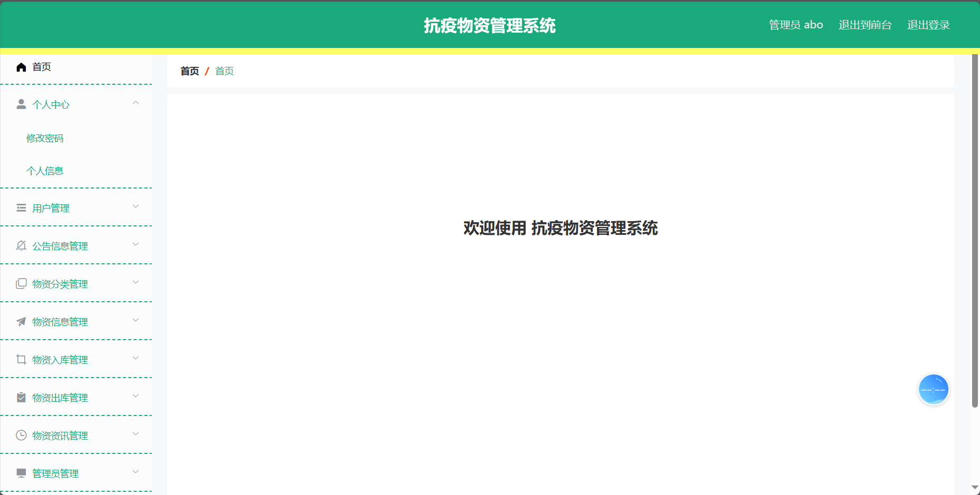Select the 管理员管理 menu label
The height and width of the screenshot is (495, 980).
coord(55,473)
